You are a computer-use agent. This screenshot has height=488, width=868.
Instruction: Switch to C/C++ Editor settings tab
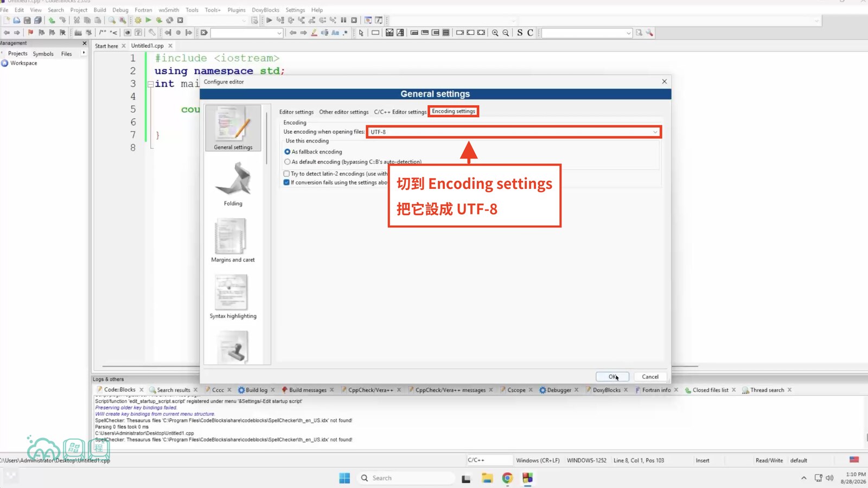(400, 112)
